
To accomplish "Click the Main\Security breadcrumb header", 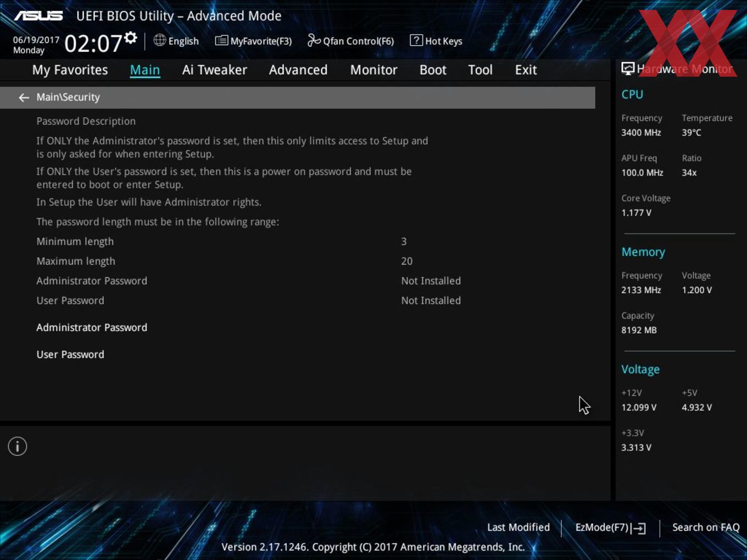I will pos(297,97).
